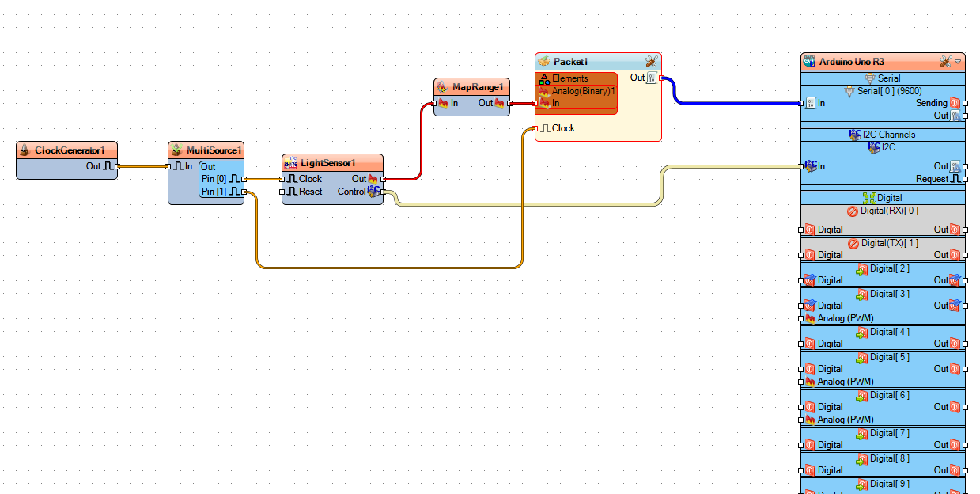Click the Reset input pin on LightSensor1

283,192
